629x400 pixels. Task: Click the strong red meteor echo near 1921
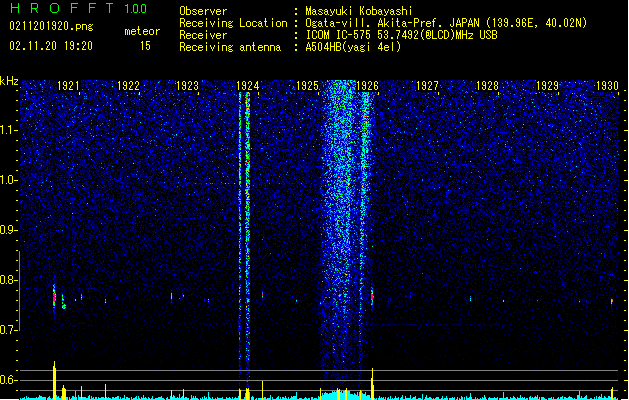54,298
